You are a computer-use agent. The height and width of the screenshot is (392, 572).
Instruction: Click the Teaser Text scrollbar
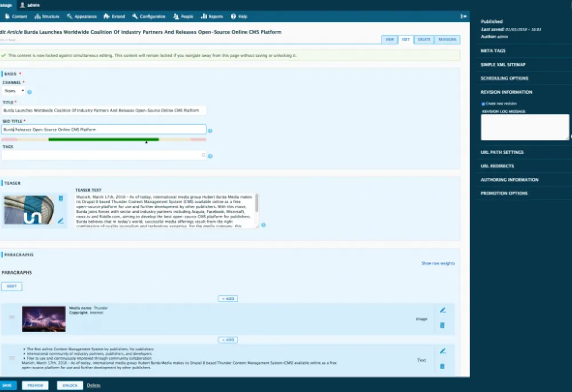[257, 203]
